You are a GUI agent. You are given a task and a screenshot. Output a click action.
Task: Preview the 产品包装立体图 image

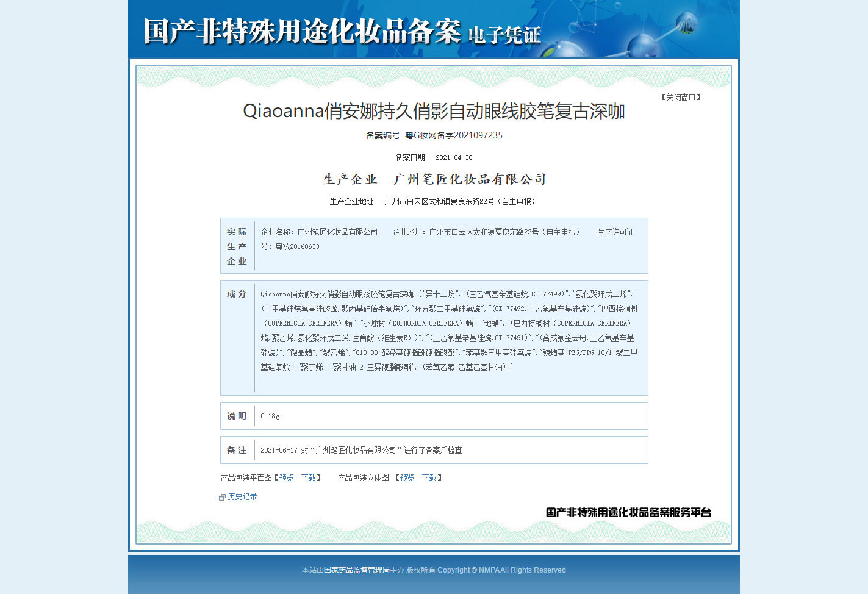[x=407, y=478]
